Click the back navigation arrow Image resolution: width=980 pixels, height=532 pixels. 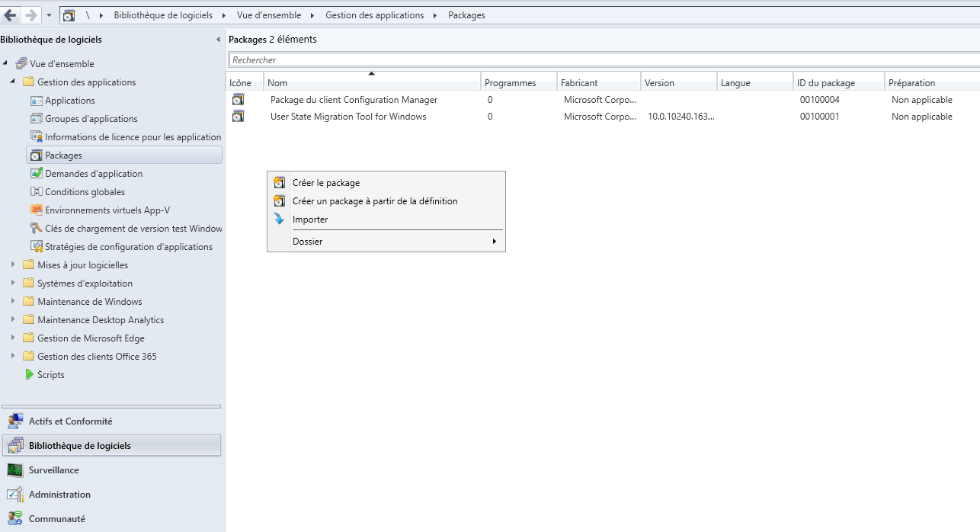11,15
